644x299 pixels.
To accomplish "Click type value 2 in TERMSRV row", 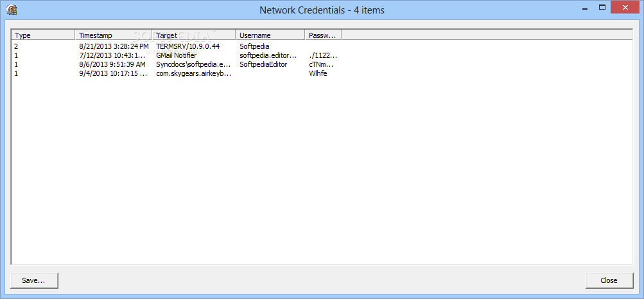I will (17, 46).
